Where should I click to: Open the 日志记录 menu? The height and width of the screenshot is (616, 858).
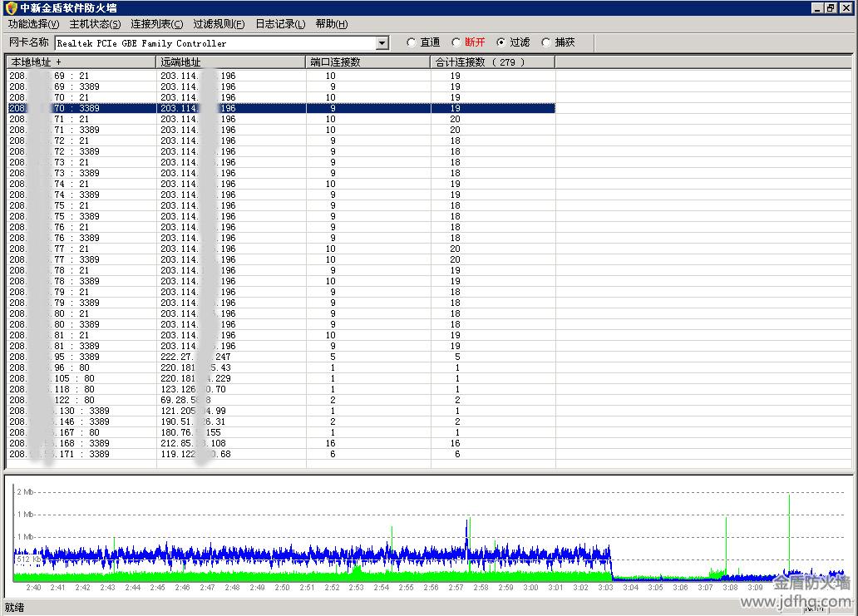click(280, 24)
